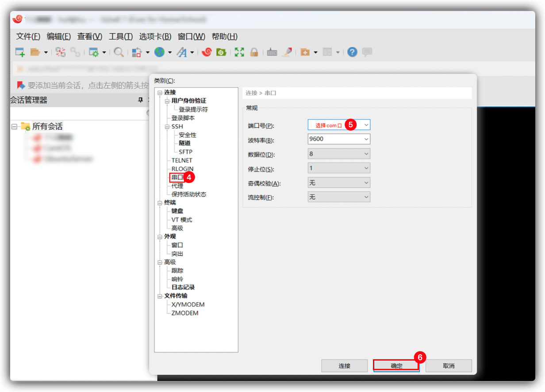Open the 奇偶校验 parity dropdown
The image size is (545, 392).
click(366, 183)
